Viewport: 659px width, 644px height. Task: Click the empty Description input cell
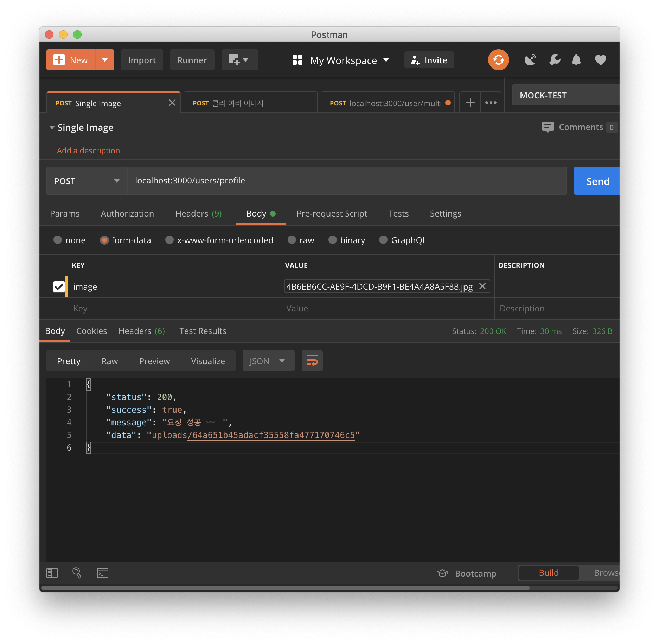pyautogui.click(x=557, y=308)
